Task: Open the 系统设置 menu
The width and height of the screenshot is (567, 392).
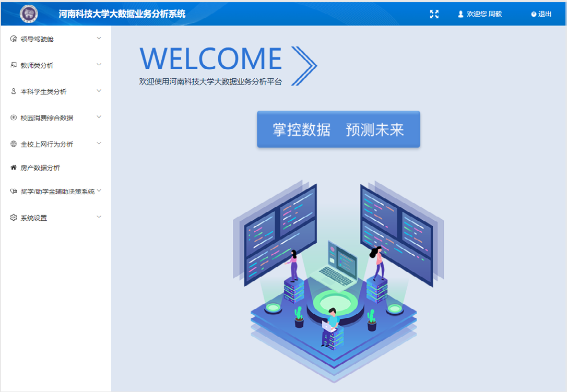Action: tap(56, 218)
